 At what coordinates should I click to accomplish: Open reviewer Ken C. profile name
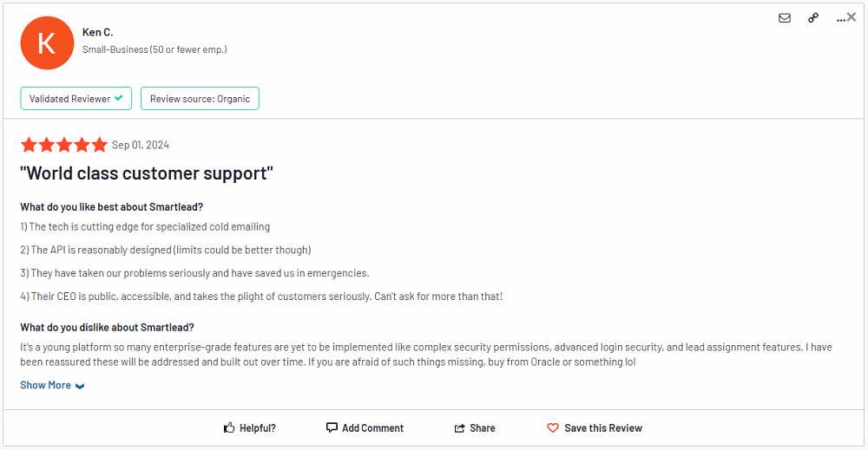coord(97,32)
